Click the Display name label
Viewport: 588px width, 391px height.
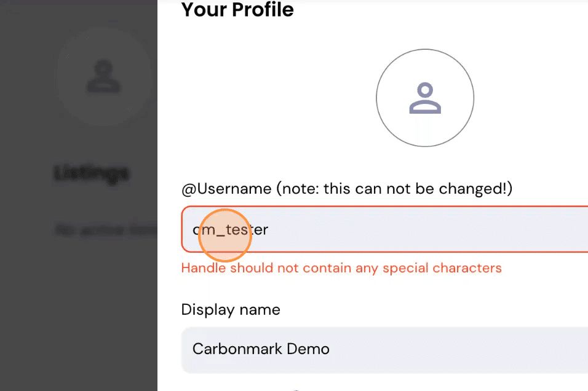tap(231, 310)
